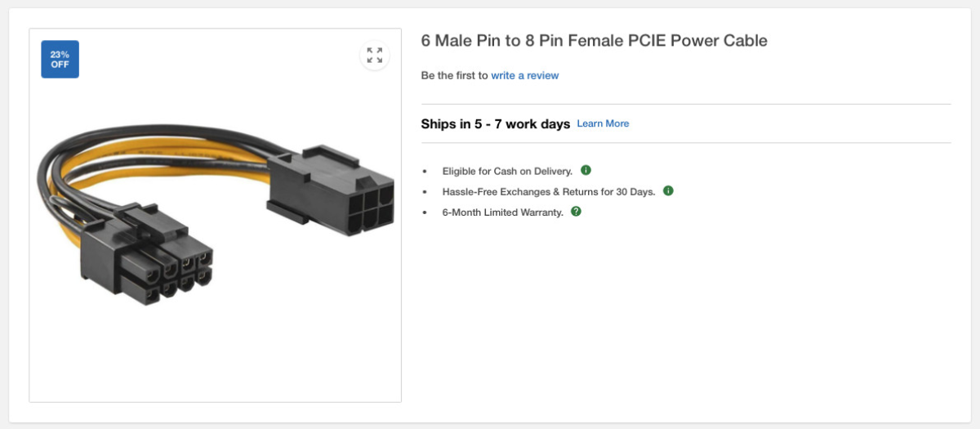The image size is (980, 429).
Task: Click the Be the first to text
Action: coord(454,75)
